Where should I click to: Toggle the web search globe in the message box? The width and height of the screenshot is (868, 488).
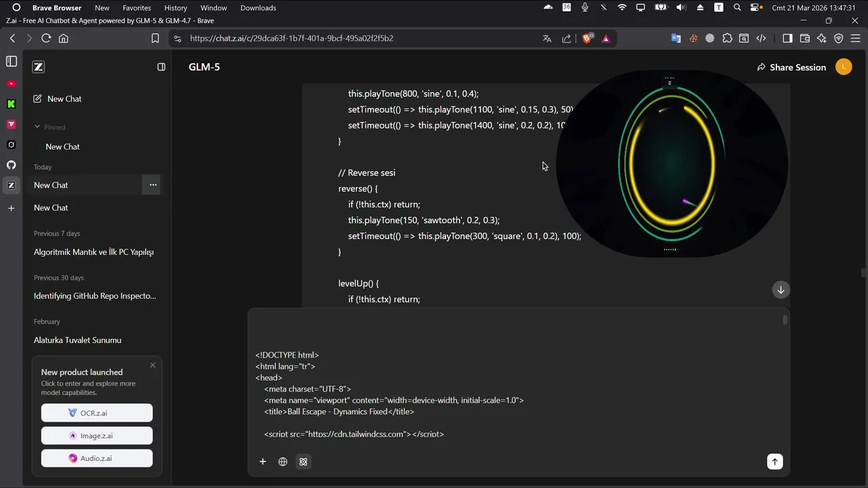283,462
